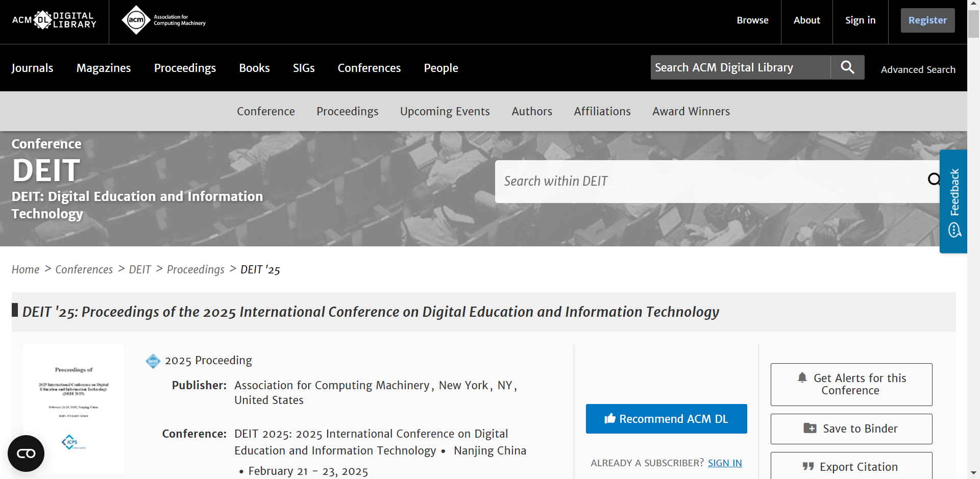Select the Award Winners tab
The width and height of the screenshot is (980, 479).
pos(691,111)
